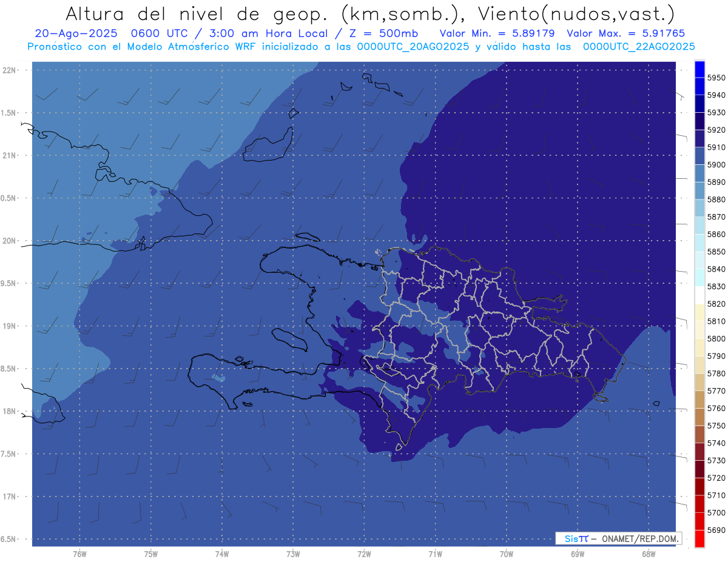Click the '75W' longitude label
This screenshot has width=728, height=562.
click(x=151, y=554)
